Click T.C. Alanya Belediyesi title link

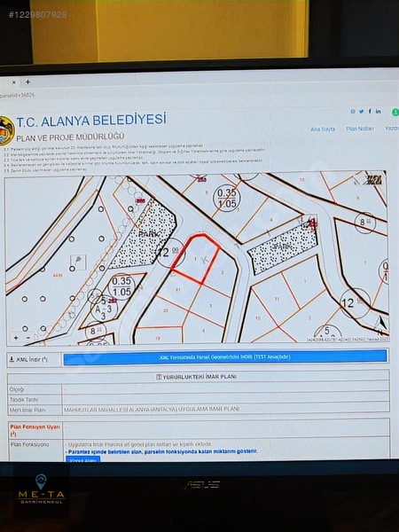pos(91,121)
